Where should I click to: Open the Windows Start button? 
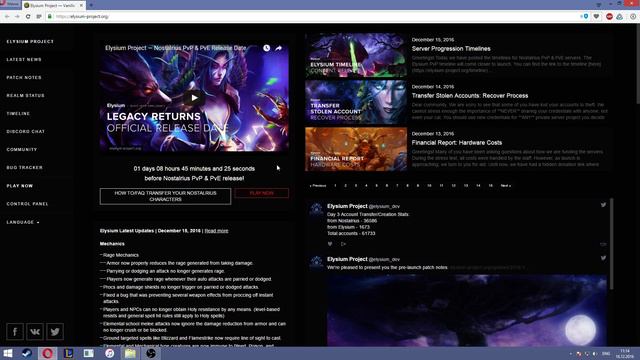(7, 353)
